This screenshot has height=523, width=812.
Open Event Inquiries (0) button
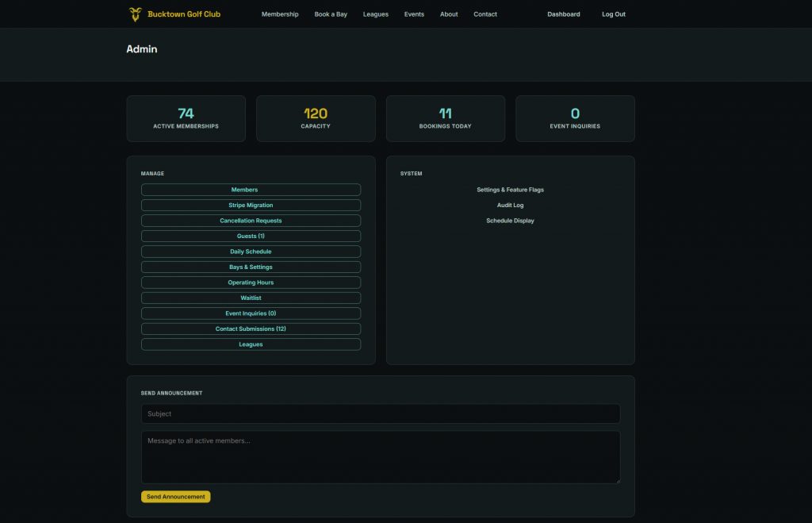coord(251,313)
